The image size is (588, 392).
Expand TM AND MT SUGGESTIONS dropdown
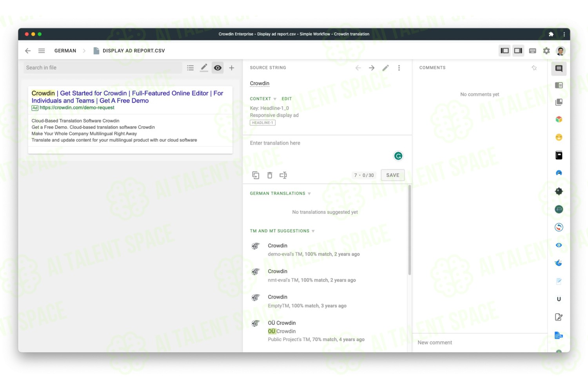click(x=282, y=231)
